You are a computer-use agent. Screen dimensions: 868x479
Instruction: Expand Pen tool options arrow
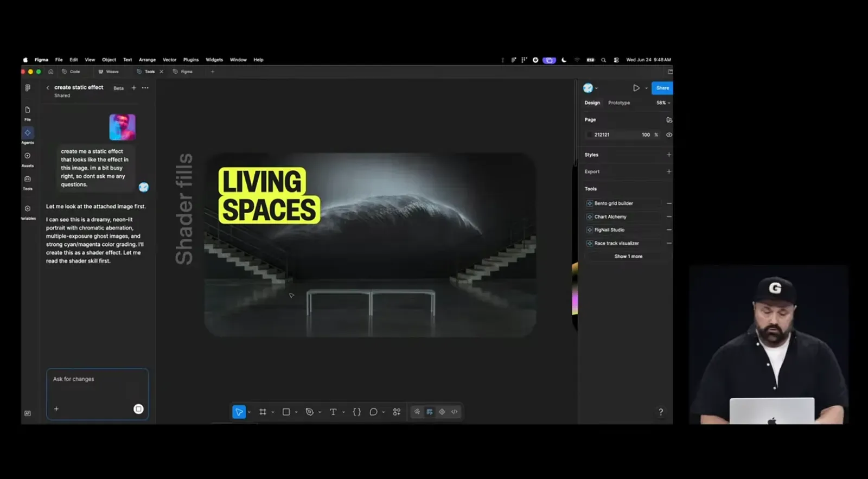coord(320,412)
